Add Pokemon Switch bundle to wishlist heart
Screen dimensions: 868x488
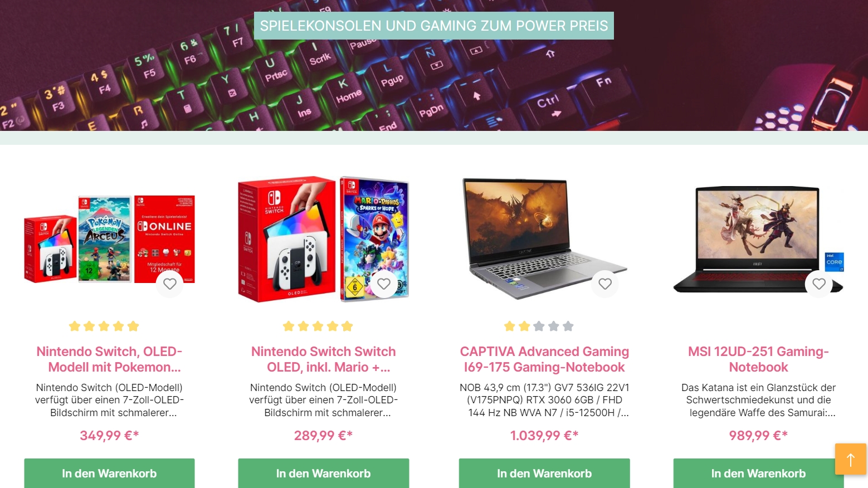[170, 284]
